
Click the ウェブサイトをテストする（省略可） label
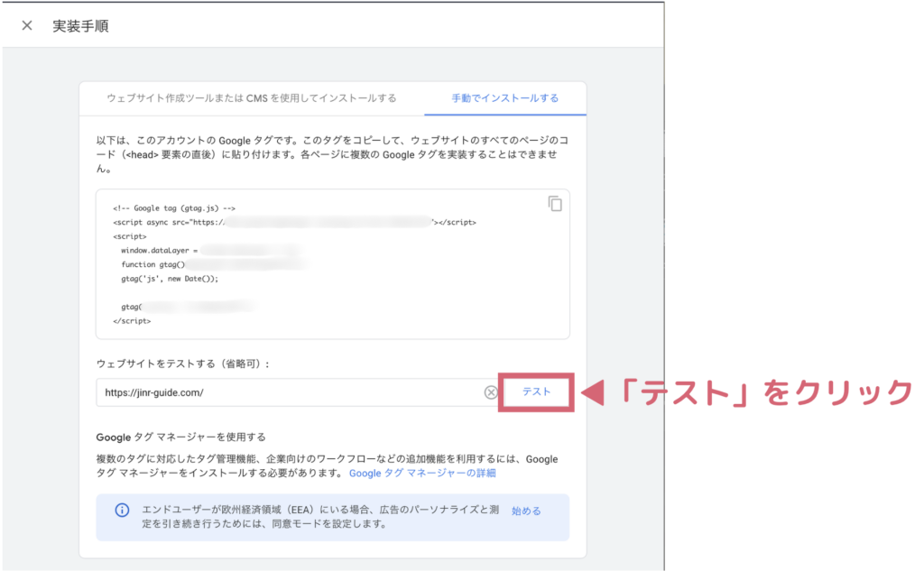point(183,364)
